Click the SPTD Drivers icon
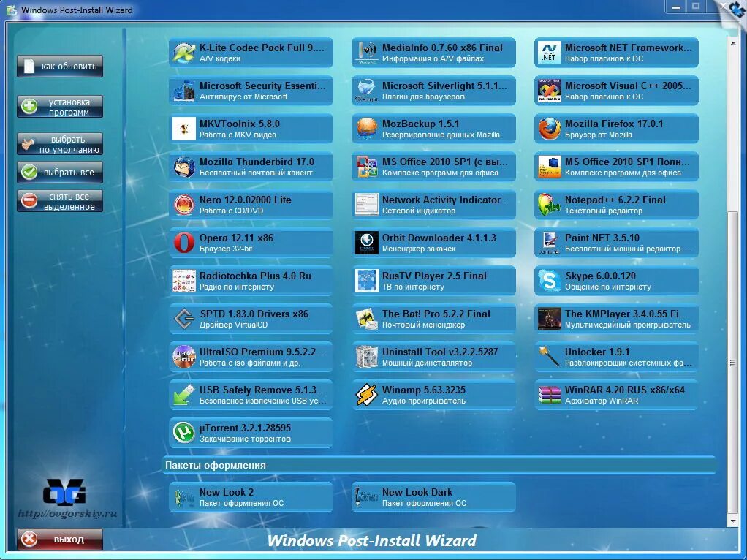 click(x=184, y=319)
